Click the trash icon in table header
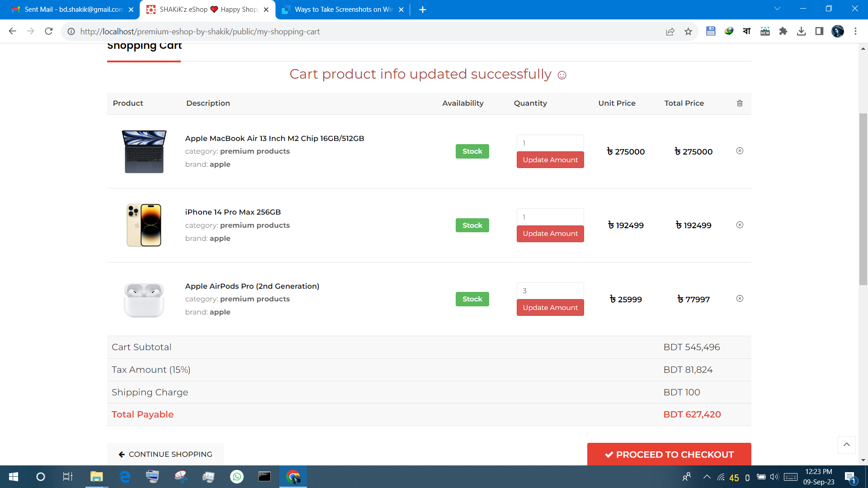Screen dimensions: 868x488 [740, 103]
